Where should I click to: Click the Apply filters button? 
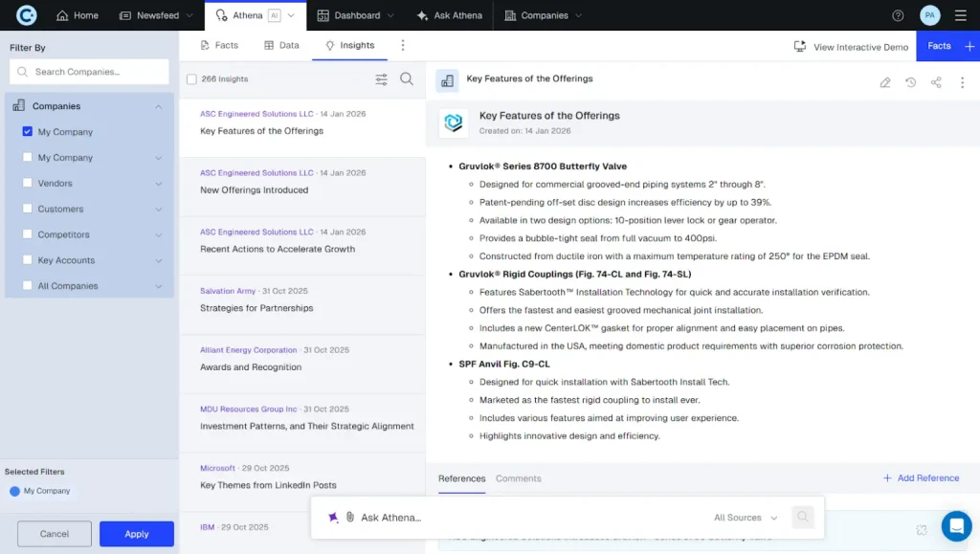[136, 534]
